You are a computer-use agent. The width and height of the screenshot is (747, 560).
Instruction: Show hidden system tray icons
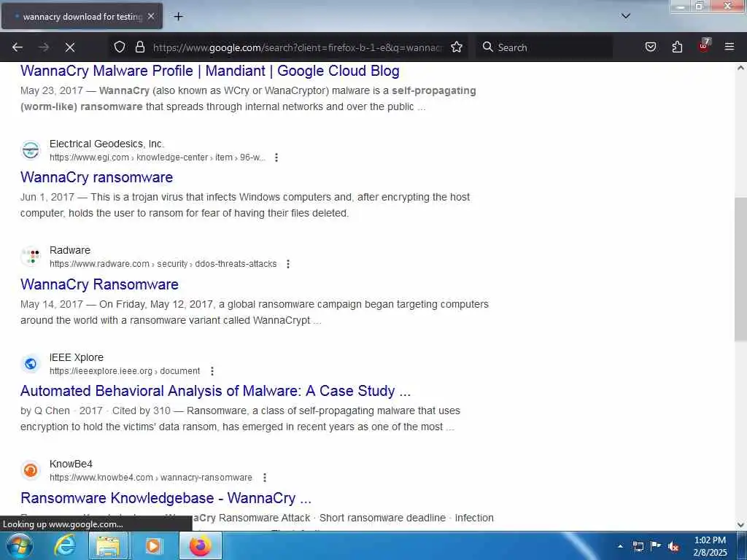click(x=620, y=546)
